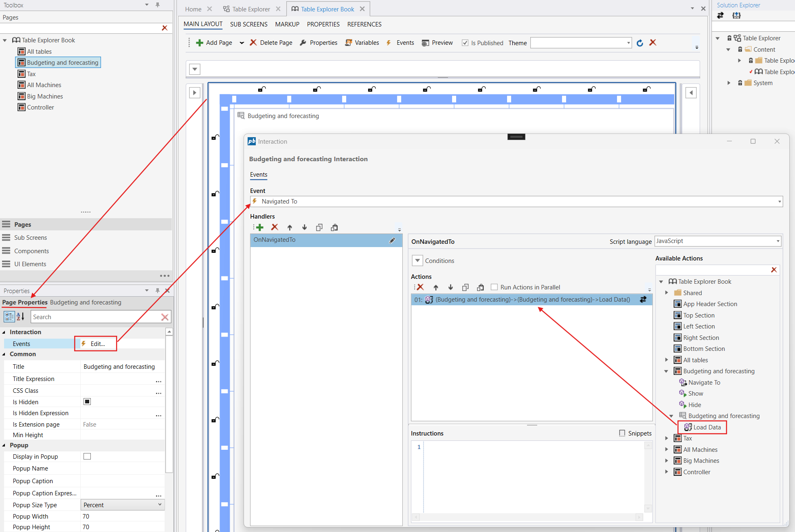
Task: Click Edit... button for Events property
Action: click(x=97, y=344)
